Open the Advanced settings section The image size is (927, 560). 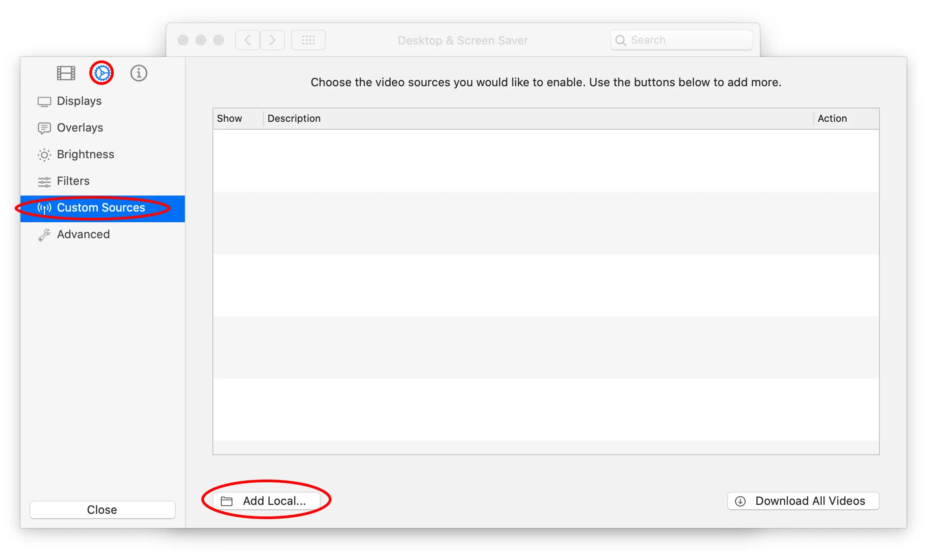[83, 234]
